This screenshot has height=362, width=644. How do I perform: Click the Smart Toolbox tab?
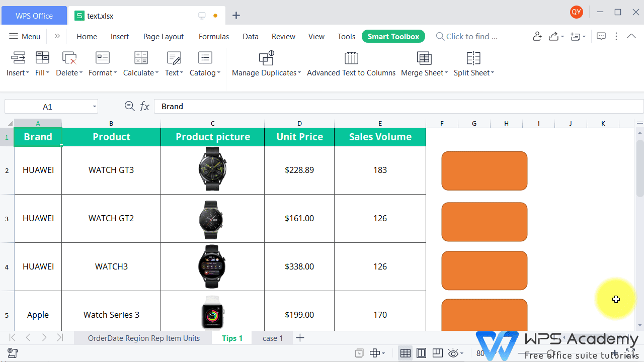(x=393, y=36)
